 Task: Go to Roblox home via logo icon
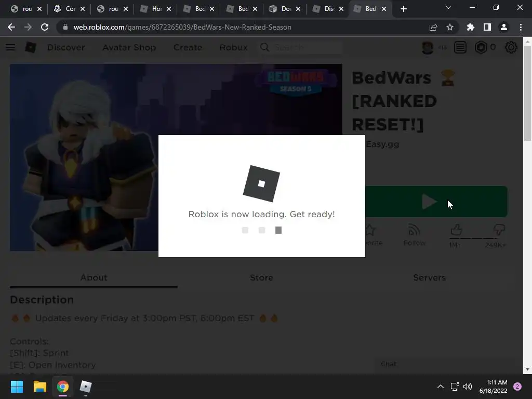[x=30, y=47]
